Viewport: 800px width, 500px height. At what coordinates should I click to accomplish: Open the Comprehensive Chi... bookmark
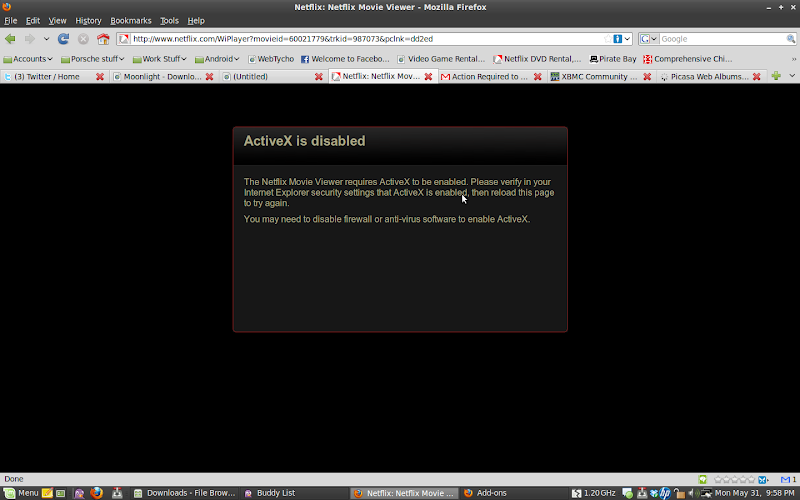[x=687, y=59]
